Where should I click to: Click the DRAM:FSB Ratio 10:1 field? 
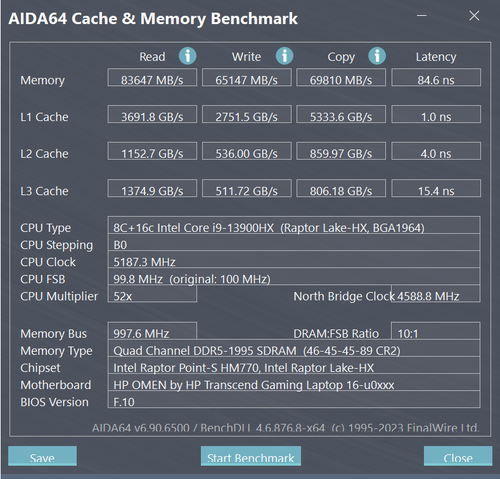pyautogui.click(x=436, y=331)
